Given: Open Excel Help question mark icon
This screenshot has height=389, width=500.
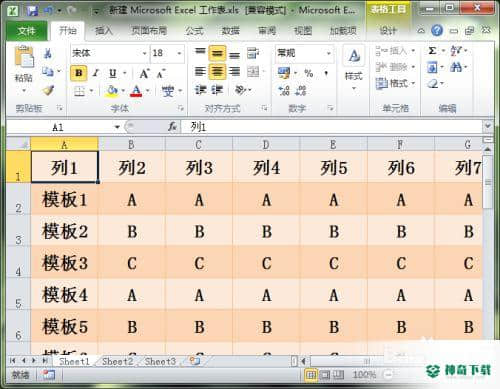Looking at the screenshot, I should (437, 31).
